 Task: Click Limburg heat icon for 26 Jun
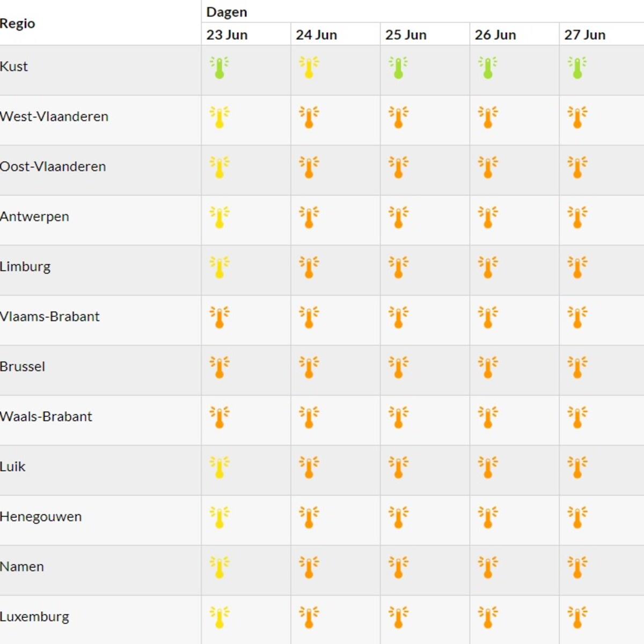(488, 267)
